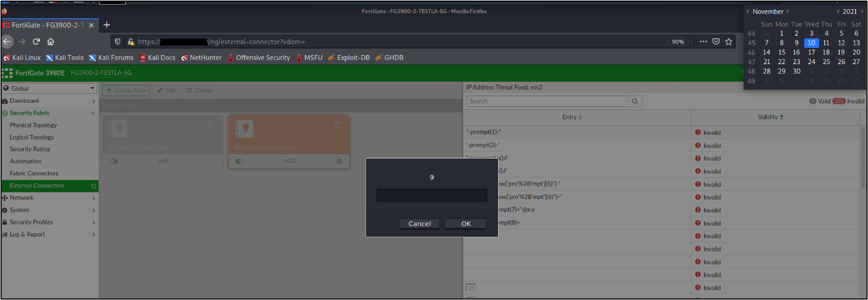Click the Pocket save icon in the address bar

716,42
